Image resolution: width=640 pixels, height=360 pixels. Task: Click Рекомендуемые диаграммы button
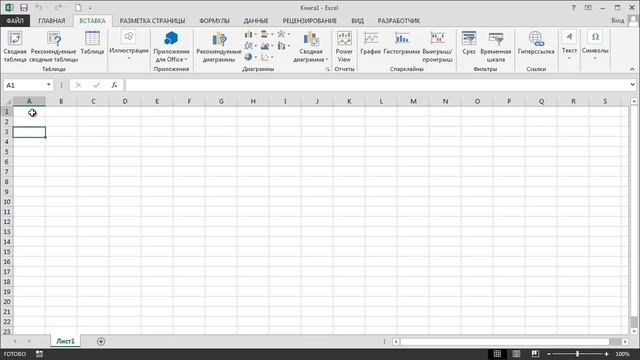click(x=219, y=47)
